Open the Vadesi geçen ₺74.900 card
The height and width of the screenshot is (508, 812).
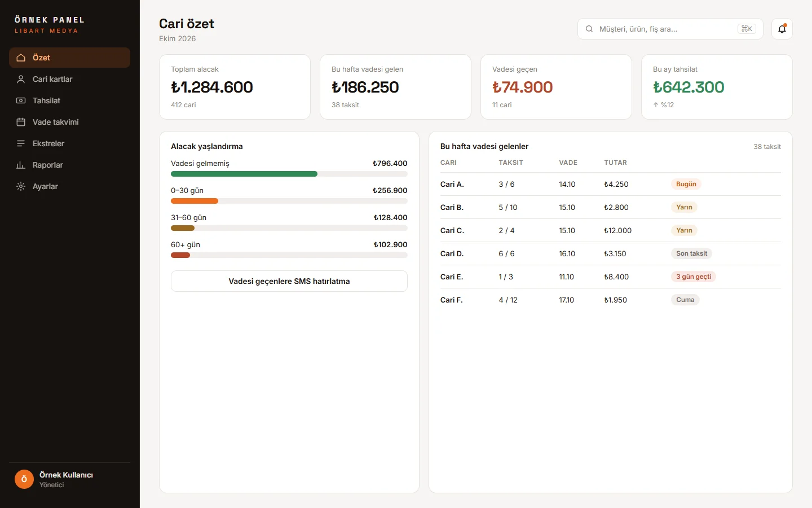pos(556,87)
